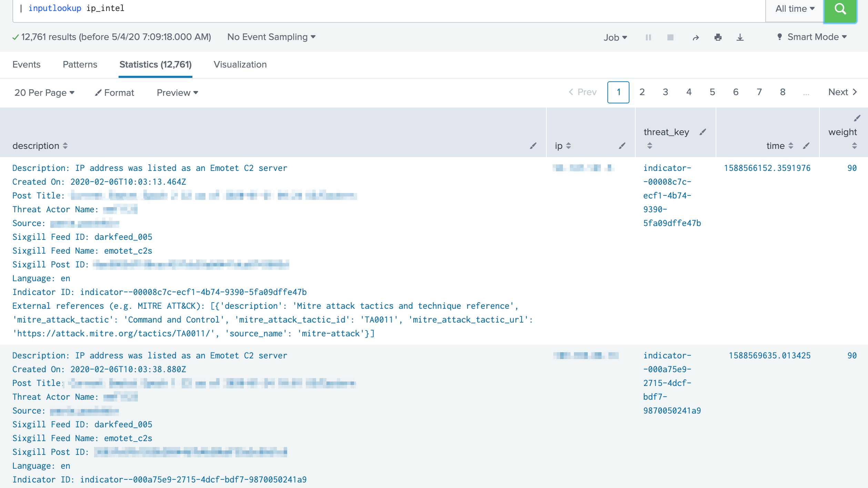Click the Created On 2020-02-06T10:03:38.880Z line

[x=99, y=369]
